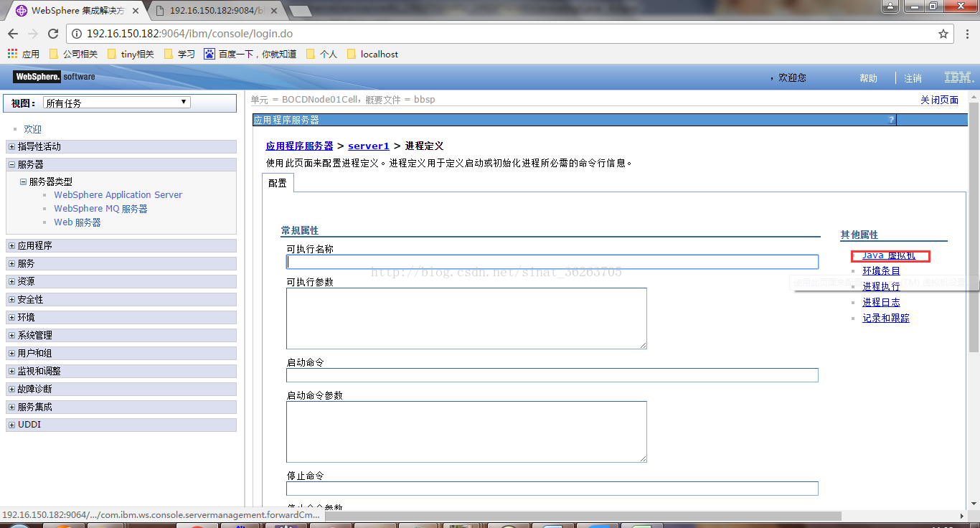Open WebSphere MQ 服务器 link
The height and width of the screenshot is (528, 980).
(100, 209)
